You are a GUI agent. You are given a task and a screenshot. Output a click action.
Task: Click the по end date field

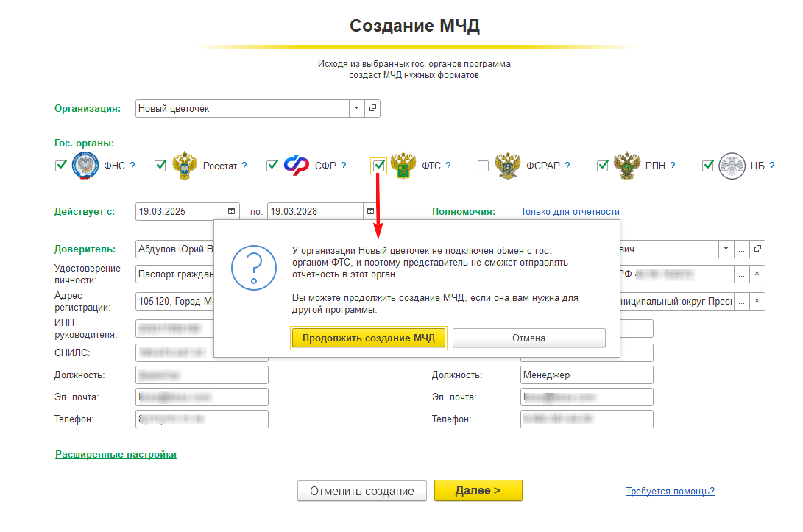pyautogui.click(x=316, y=211)
